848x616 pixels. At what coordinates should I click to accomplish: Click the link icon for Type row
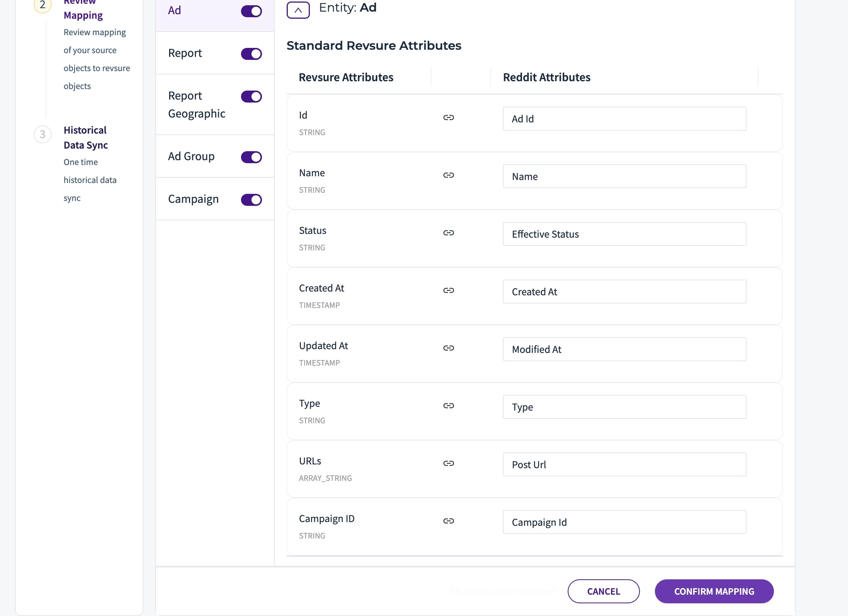[448, 406]
